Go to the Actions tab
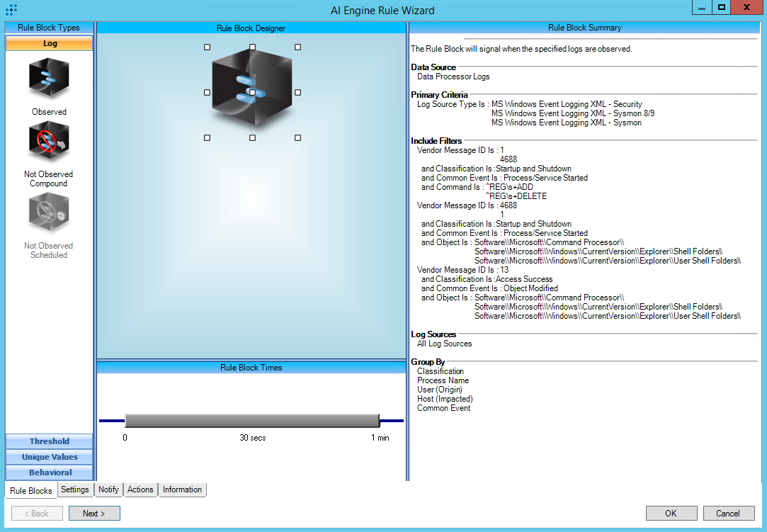This screenshot has width=767, height=532. 140,489
